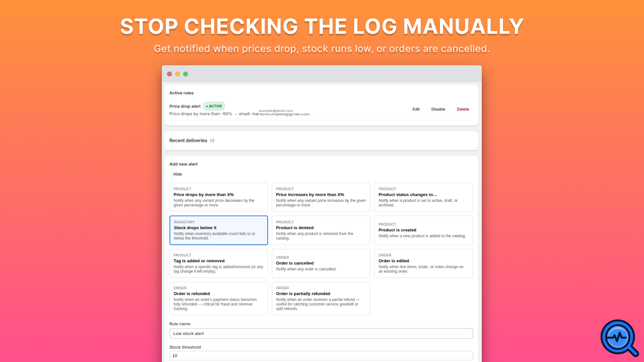The height and width of the screenshot is (362, 644).
Task: Click the red window close dot
Action: pos(169,74)
